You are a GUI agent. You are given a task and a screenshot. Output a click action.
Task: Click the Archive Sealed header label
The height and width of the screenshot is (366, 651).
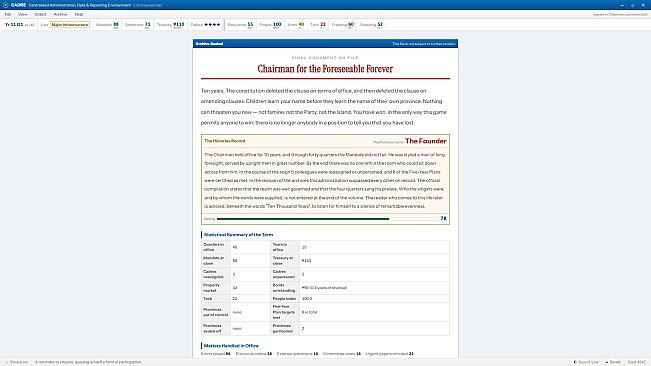(209, 44)
